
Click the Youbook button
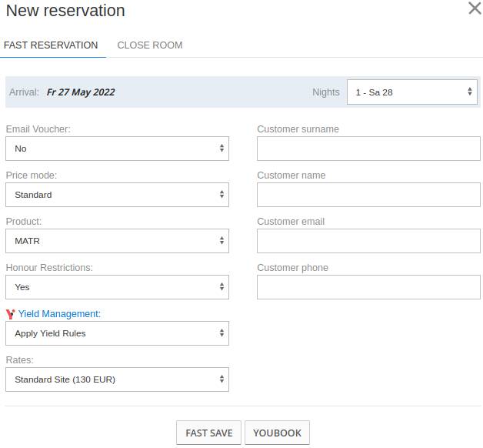277,433
